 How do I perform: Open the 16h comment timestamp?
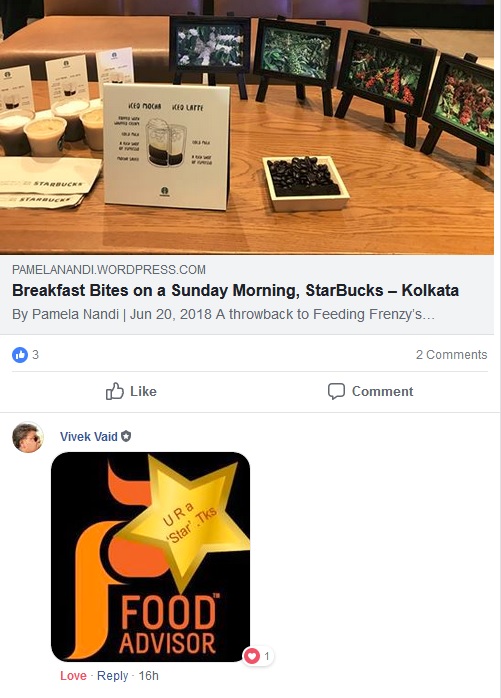click(148, 676)
